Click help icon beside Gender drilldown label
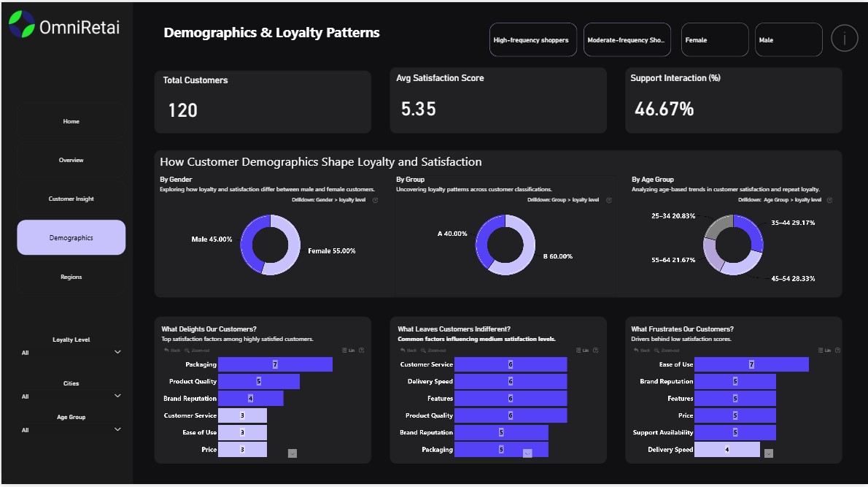The width and height of the screenshot is (868, 487). tap(376, 200)
